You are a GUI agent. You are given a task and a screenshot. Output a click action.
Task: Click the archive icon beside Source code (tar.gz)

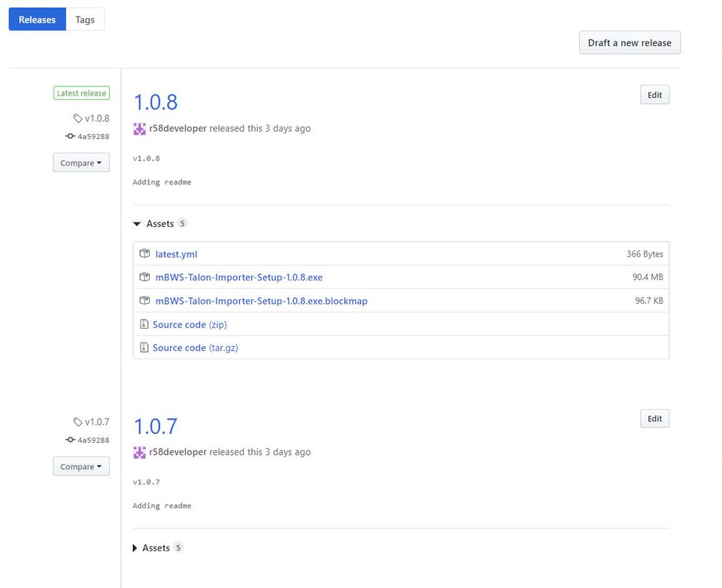click(144, 348)
